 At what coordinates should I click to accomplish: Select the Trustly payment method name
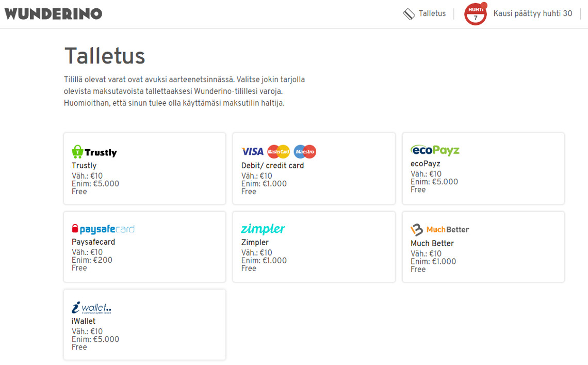pos(84,166)
